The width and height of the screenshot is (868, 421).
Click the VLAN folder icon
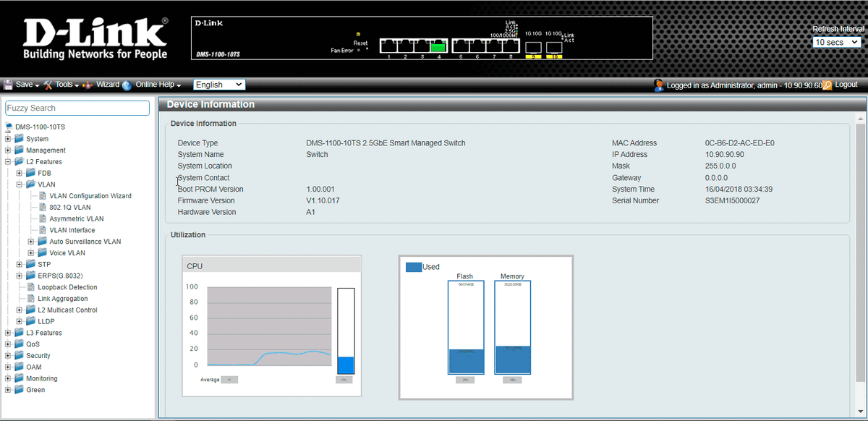click(x=30, y=184)
